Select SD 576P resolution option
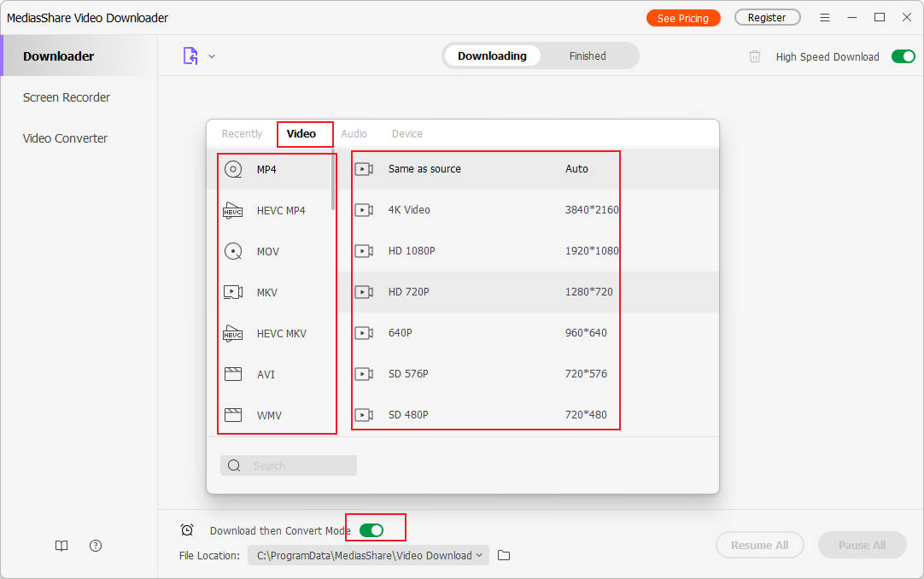The image size is (924, 579). click(408, 373)
